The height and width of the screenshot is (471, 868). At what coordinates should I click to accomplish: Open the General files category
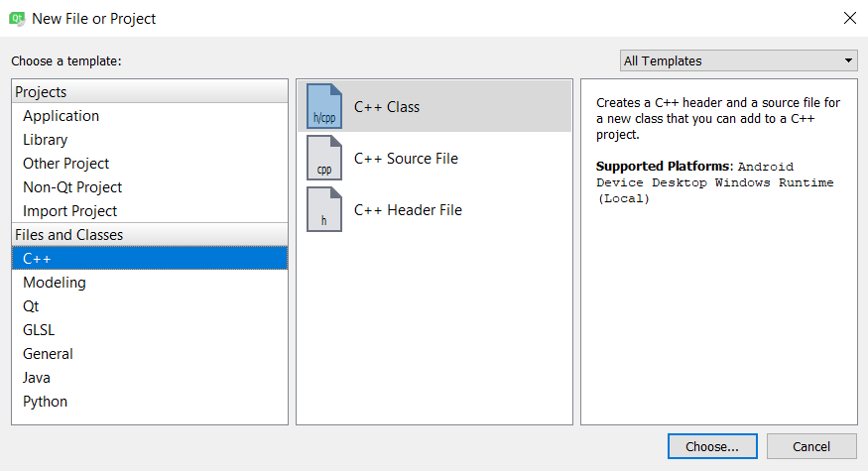point(48,354)
